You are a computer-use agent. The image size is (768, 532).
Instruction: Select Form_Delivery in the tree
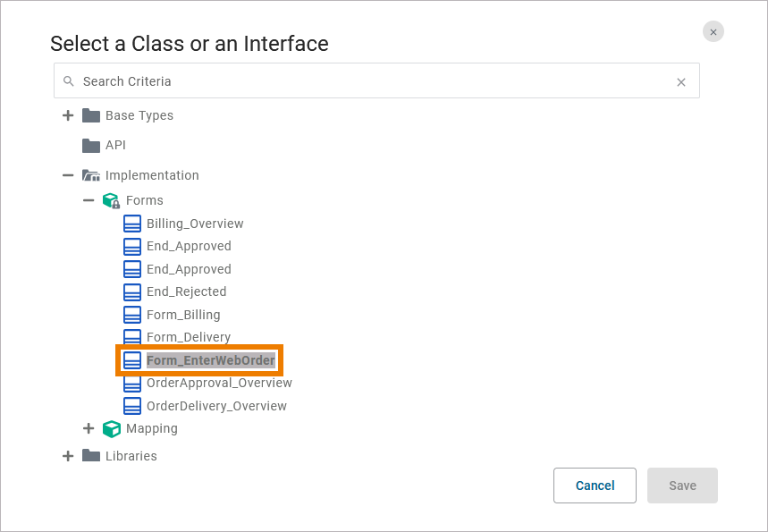[188, 337]
